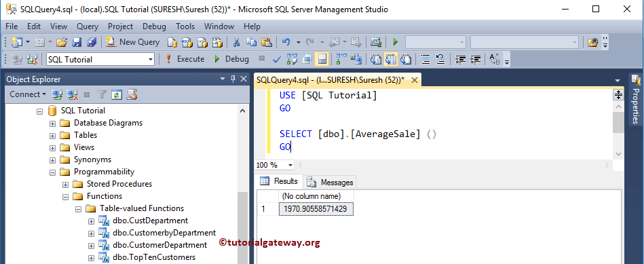The height and width of the screenshot is (264, 644).
Task: Switch output to Results to Text
Action: pos(376,60)
